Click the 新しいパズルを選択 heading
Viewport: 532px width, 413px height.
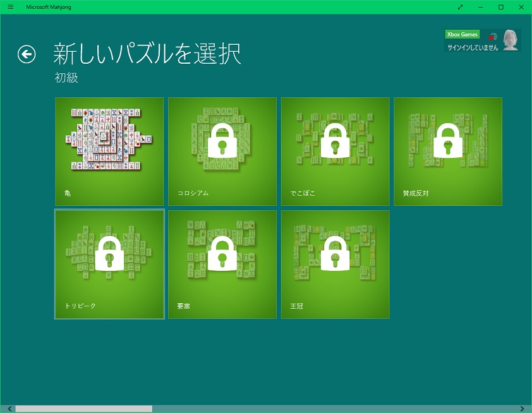pyautogui.click(x=147, y=54)
